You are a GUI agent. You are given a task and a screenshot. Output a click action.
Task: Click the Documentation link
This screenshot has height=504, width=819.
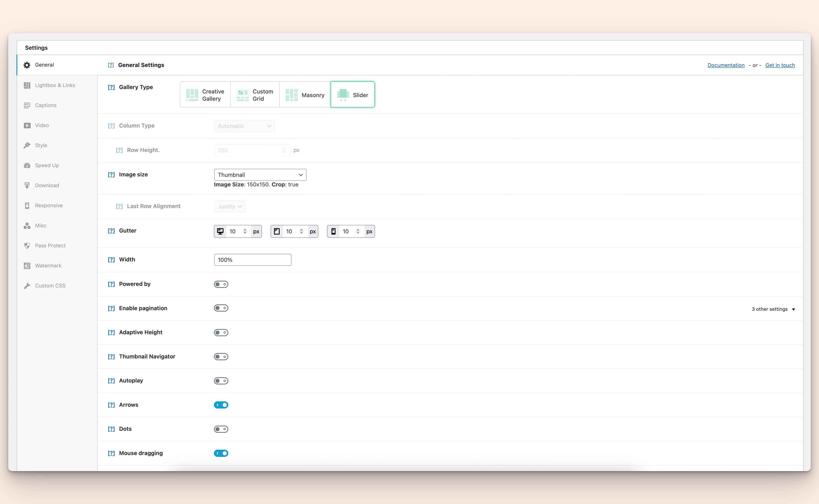click(x=726, y=65)
